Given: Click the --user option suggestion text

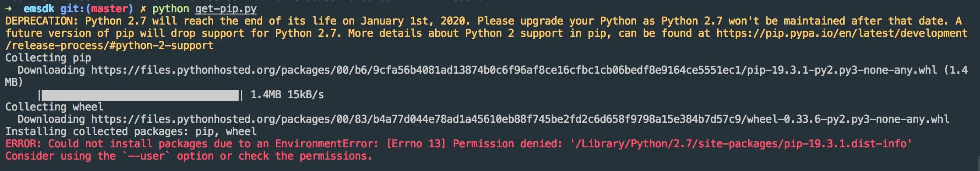Looking at the screenshot, I should 146,156.
